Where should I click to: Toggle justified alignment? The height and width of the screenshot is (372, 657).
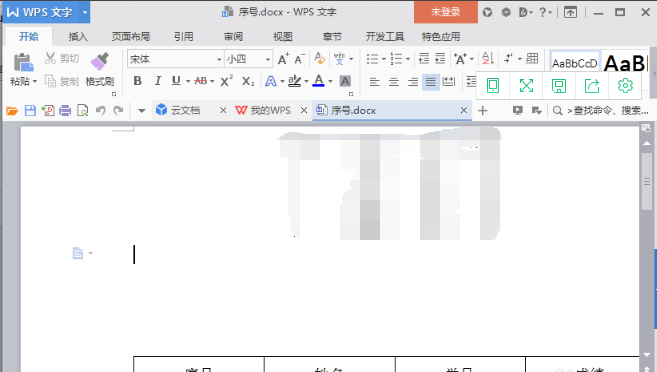click(x=431, y=82)
